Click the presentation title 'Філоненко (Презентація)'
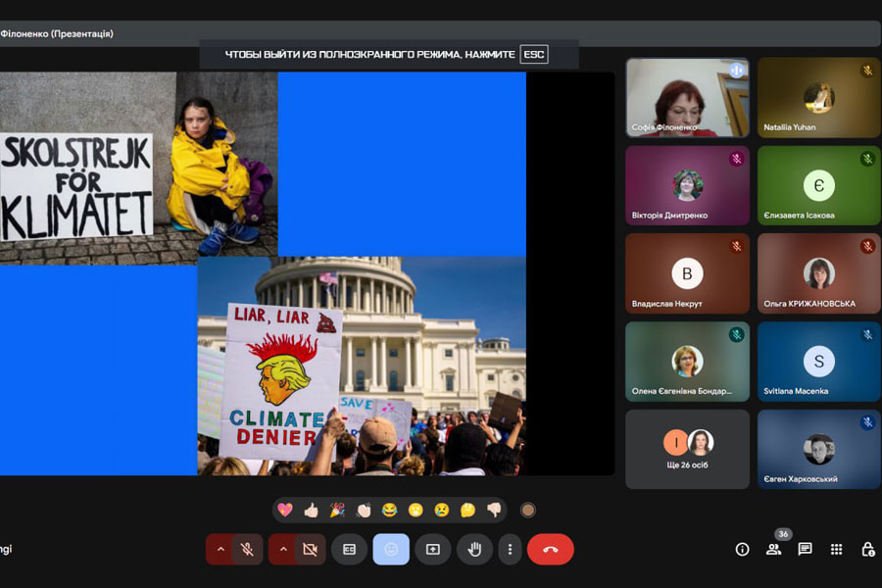The width and height of the screenshot is (882, 588). 56,33
